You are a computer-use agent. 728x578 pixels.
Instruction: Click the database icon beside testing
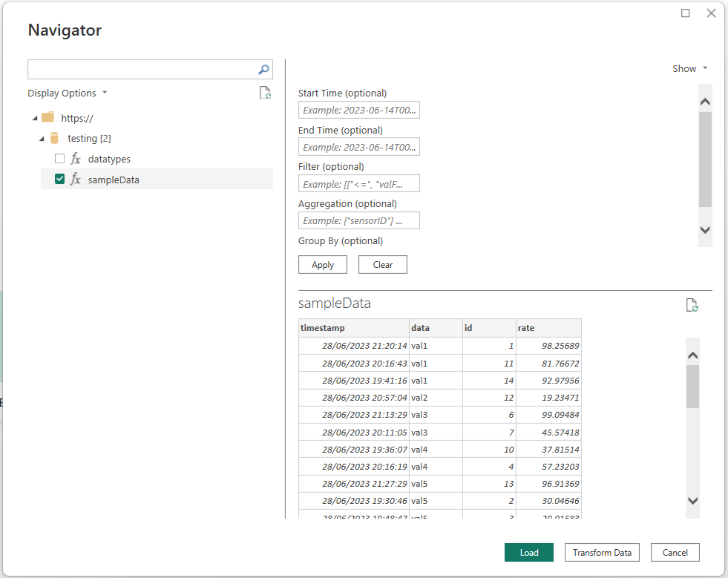point(53,138)
